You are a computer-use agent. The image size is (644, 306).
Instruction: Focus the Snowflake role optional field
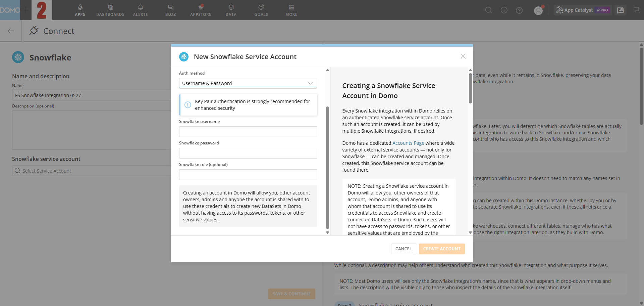(248, 175)
